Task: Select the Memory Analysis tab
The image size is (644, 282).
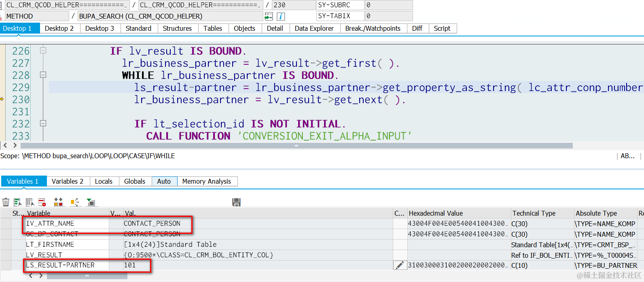Action: 207,181
